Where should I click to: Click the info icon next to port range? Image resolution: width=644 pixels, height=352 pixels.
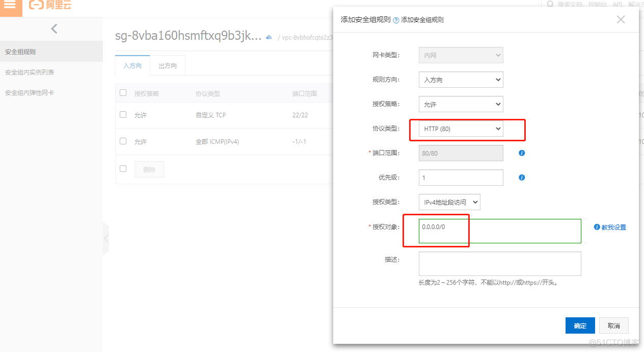pyautogui.click(x=522, y=153)
